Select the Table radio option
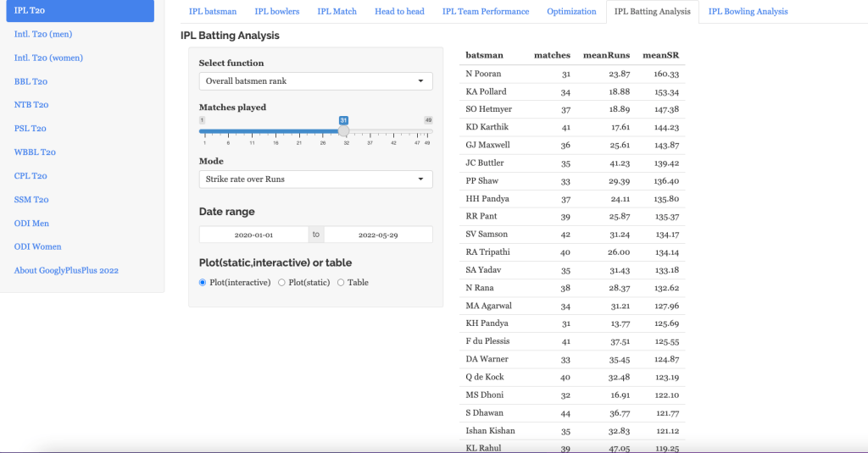 pyautogui.click(x=341, y=283)
